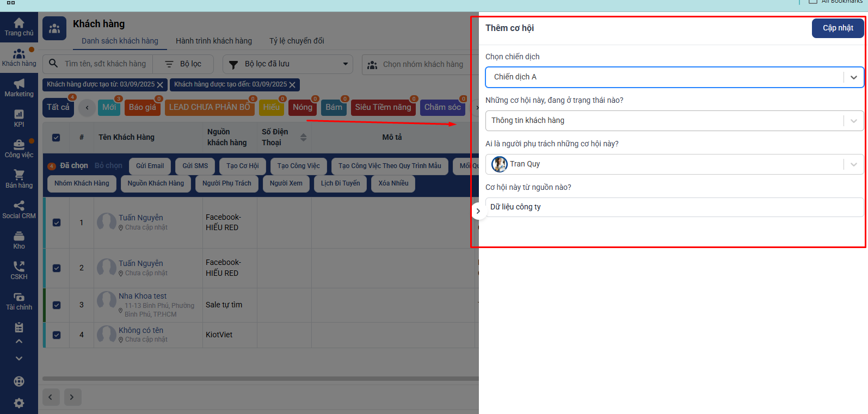868x414 pixels.
Task: Uncheck row 4 Không có tên checkbox
Action: 57,335
